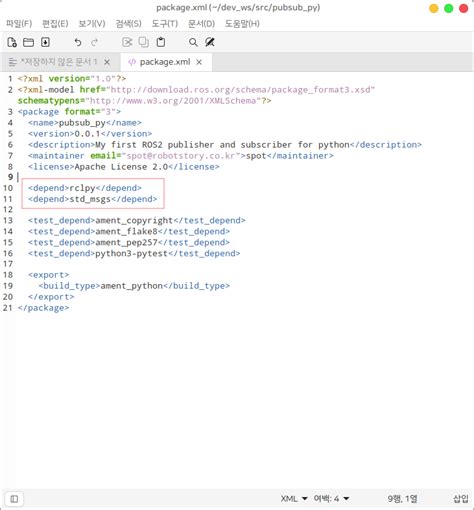
Task: Open the 도구(T) menu
Action: coord(165,24)
